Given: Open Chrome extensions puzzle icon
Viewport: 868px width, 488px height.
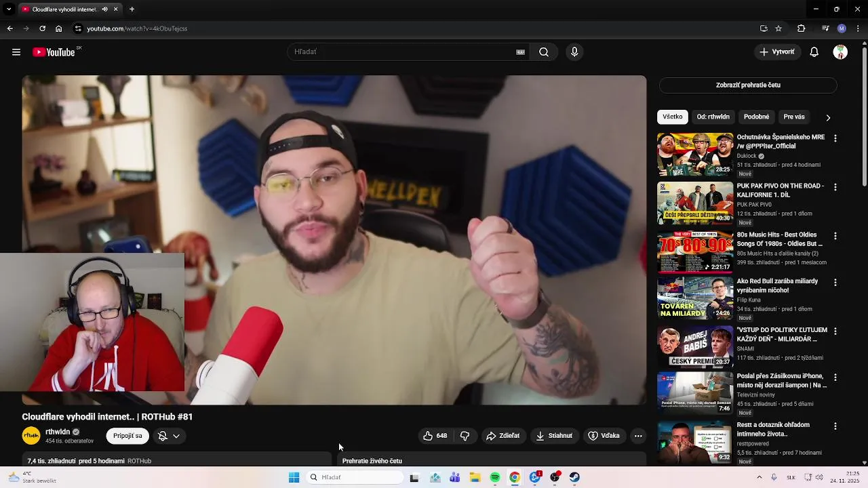Looking at the screenshot, I should tap(801, 28).
